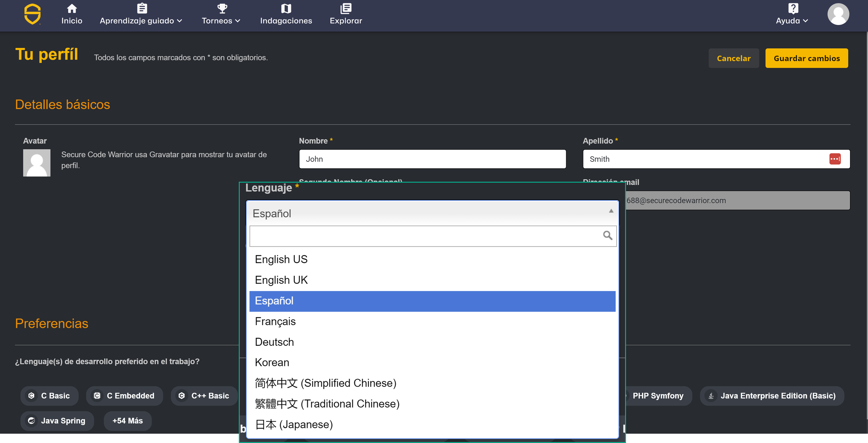The width and height of the screenshot is (868, 443).
Task: Click the Gravatar avatar placeholder image
Action: 37,163
